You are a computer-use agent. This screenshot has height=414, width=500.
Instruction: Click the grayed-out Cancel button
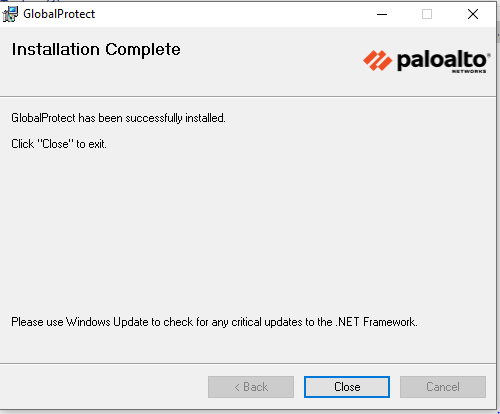point(443,387)
